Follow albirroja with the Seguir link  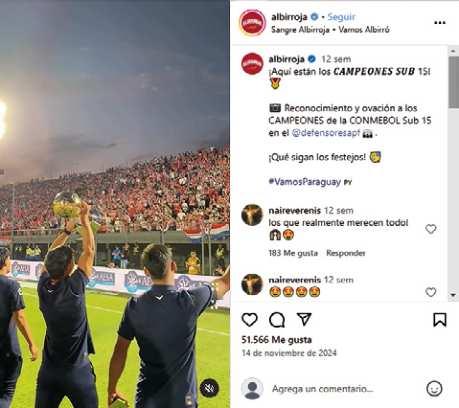[341, 17]
